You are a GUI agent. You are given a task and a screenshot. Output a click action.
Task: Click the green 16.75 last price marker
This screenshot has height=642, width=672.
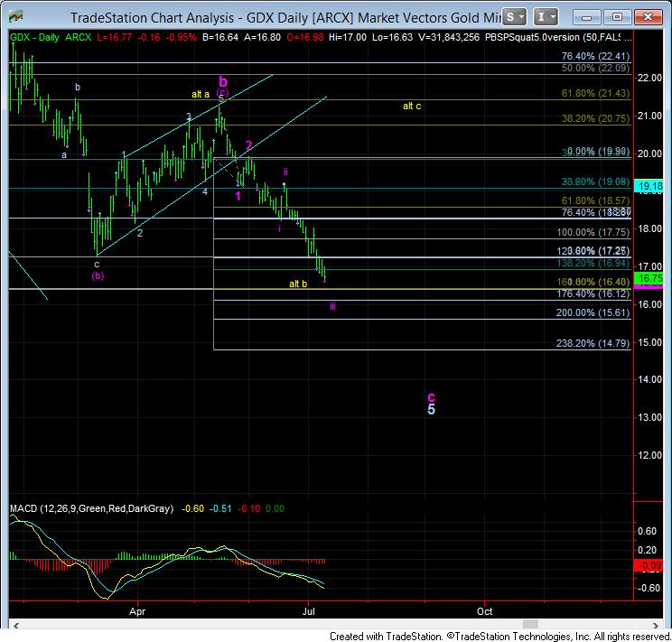[649, 278]
